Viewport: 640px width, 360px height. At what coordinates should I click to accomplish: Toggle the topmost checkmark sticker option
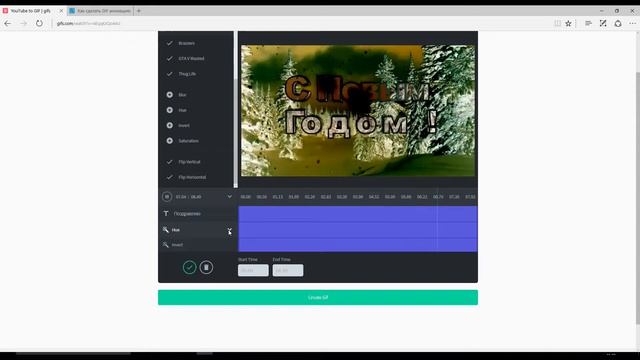(169, 43)
